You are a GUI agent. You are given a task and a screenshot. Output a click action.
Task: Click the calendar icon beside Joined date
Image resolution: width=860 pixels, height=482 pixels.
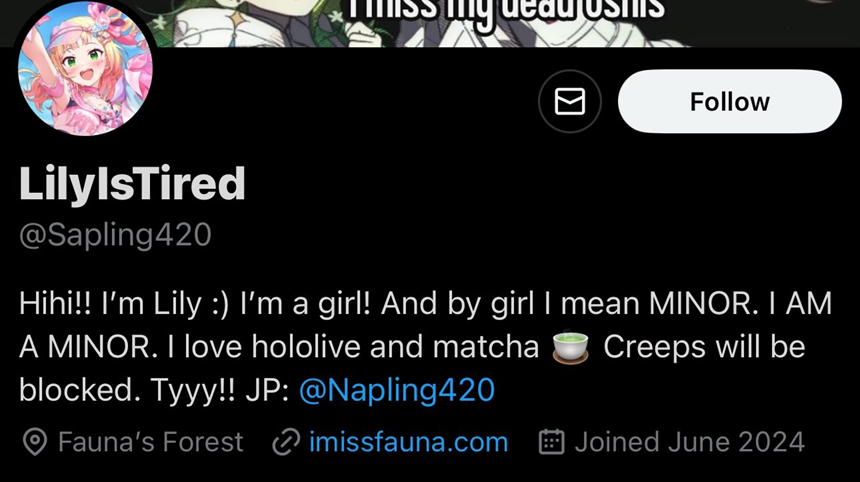[551, 442]
